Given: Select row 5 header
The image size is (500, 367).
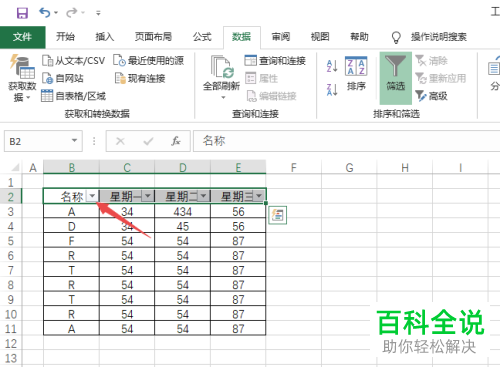Looking at the screenshot, I should 11,241.
